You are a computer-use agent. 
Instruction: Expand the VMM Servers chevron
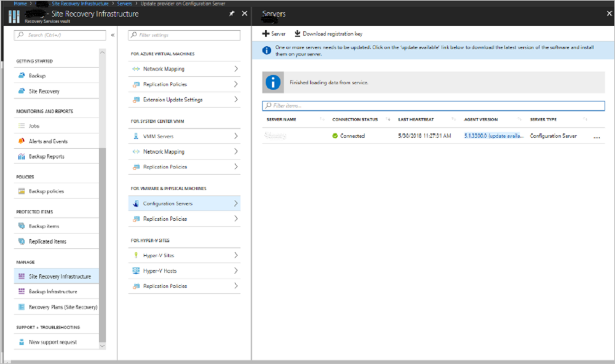pyautogui.click(x=236, y=136)
